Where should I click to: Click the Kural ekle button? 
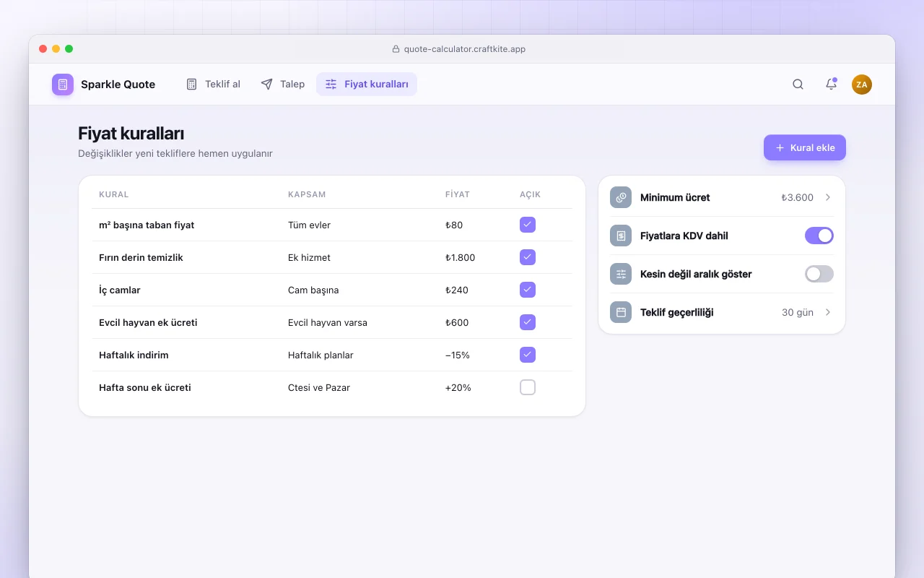pos(805,147)
